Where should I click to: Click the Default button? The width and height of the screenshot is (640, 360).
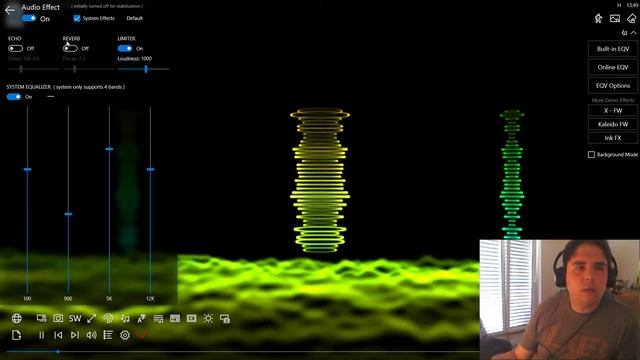pos(134,18)
